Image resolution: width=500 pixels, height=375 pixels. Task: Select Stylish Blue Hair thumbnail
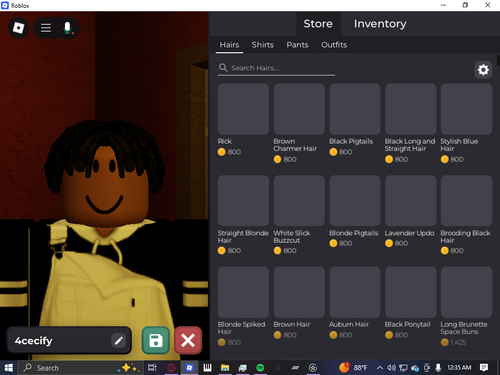point(466,109)
